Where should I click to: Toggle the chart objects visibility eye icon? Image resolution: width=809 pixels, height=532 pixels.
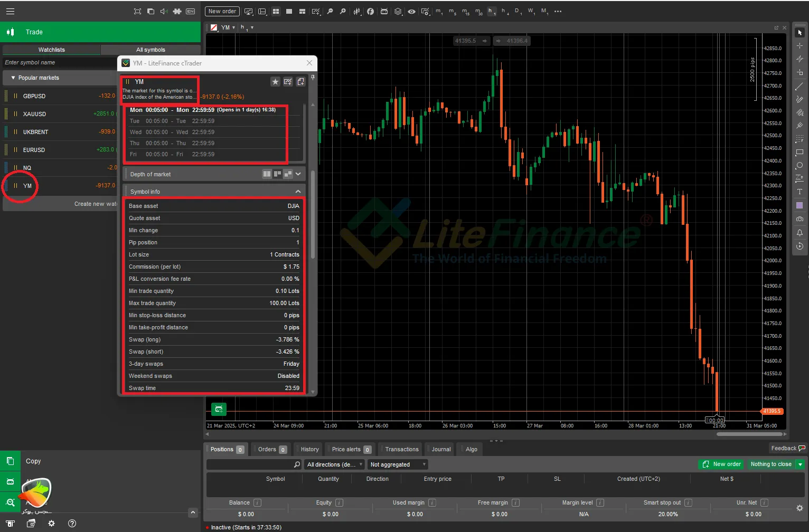411,11
